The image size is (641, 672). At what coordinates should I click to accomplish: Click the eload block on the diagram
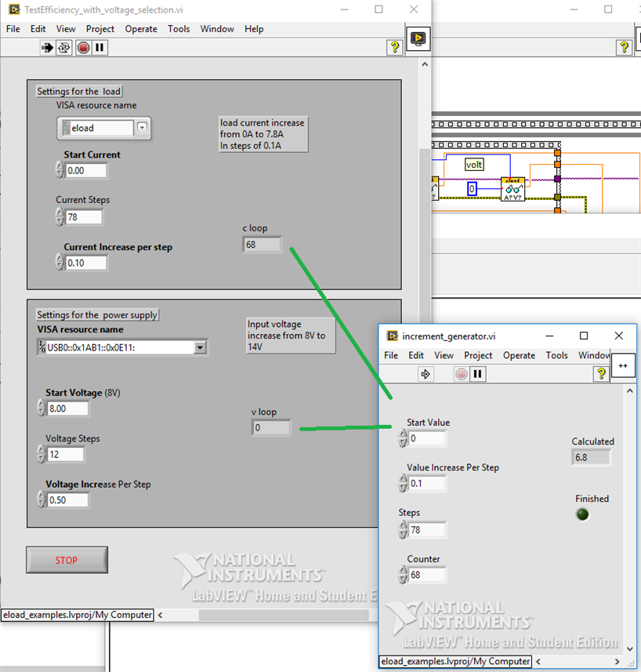tap(513, 189)
